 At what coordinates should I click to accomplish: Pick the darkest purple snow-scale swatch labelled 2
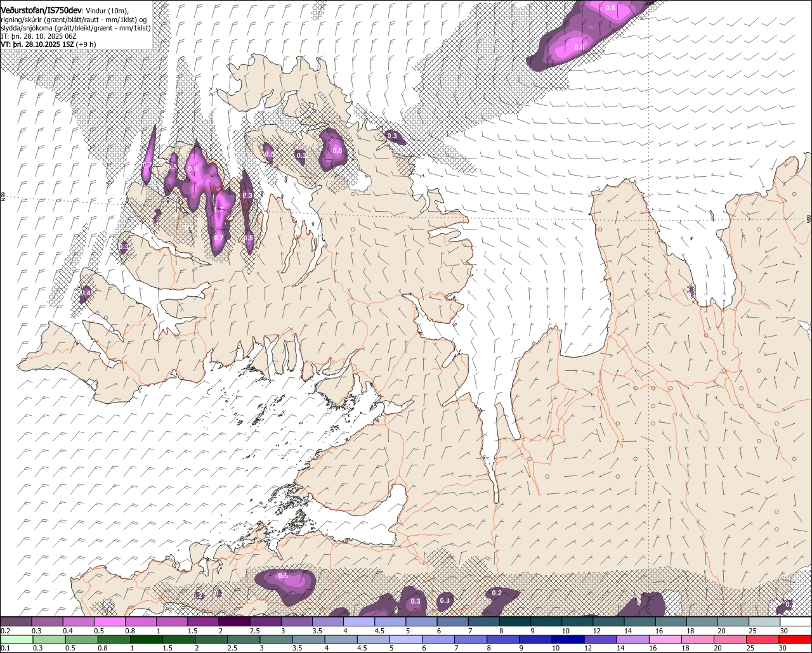(234, 621)
